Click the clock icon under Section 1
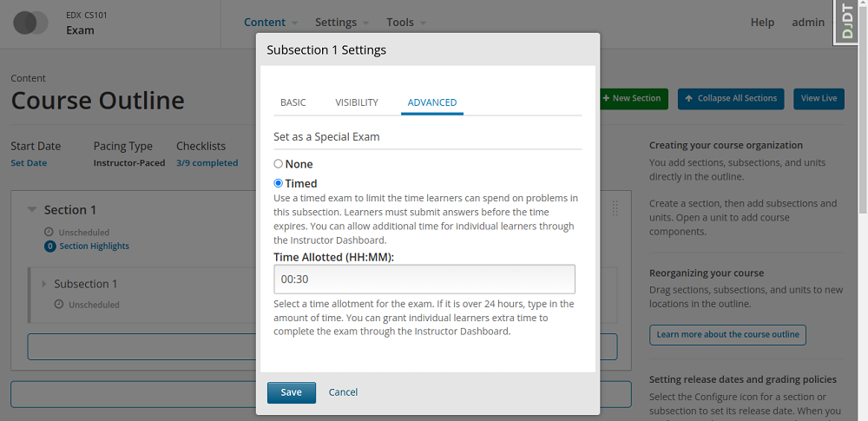 pyautogui.click(x=49, y=232)
